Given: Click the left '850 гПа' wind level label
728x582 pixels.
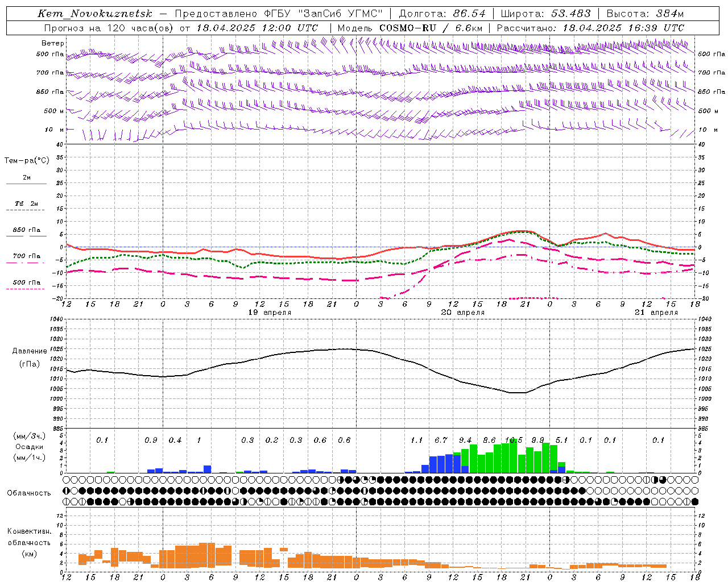Looking at the screenshot, I should [x=50, y=92].
